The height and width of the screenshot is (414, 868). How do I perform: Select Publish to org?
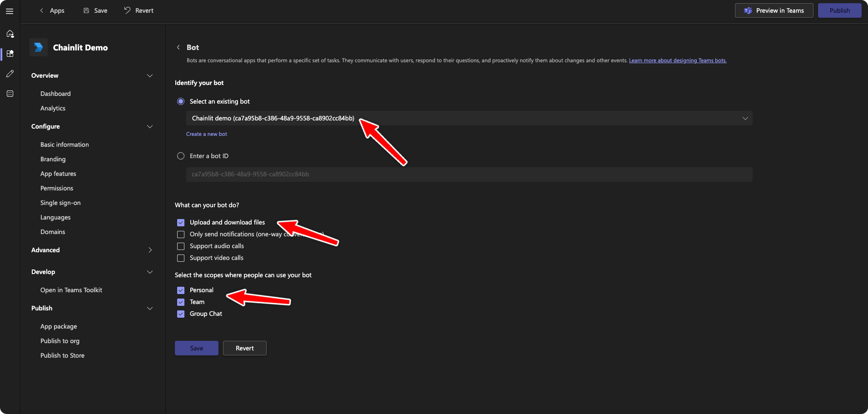click(x=60, y=341)
